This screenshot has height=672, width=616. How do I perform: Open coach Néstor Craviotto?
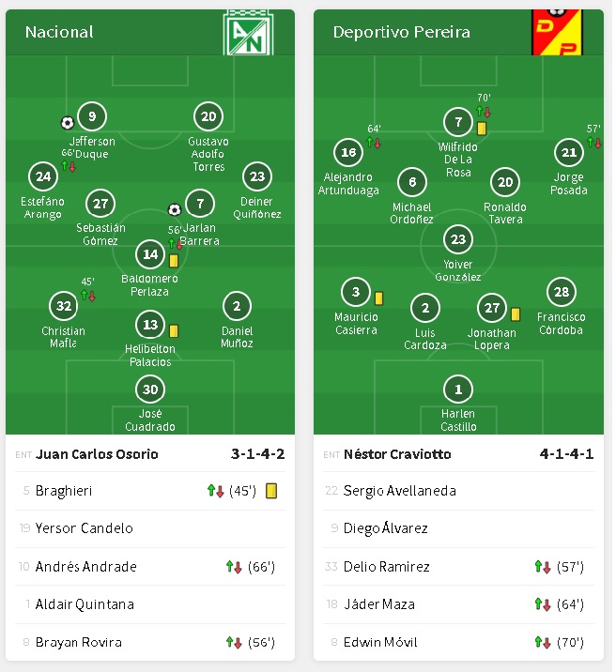397,454
